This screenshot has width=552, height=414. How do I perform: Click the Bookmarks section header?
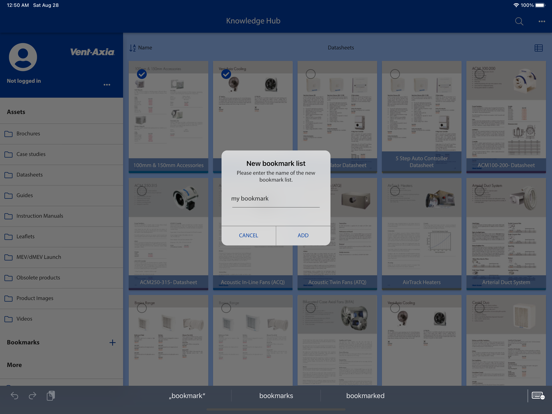pos(23,342)
